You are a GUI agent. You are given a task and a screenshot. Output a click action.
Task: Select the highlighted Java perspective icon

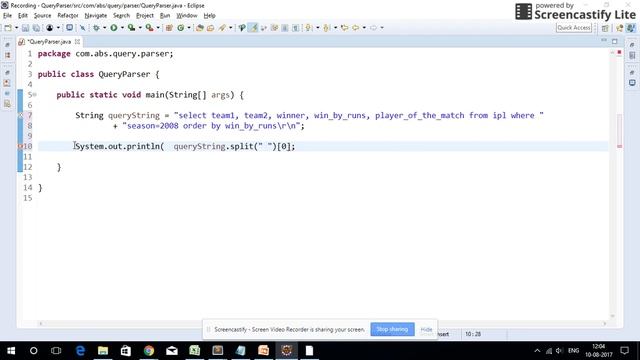click(631, 28)
